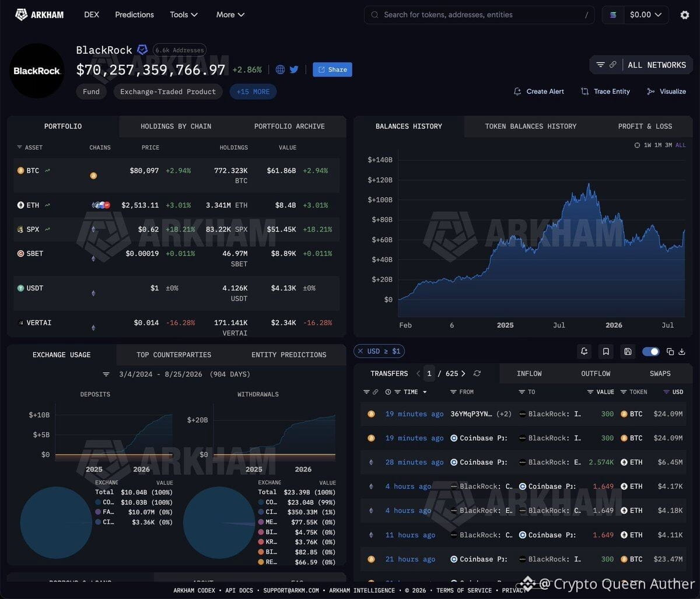The width and height of the screenshot is (700, 599).
Task: Click the bell-plus alert icon above transfers
Action: 584,351
